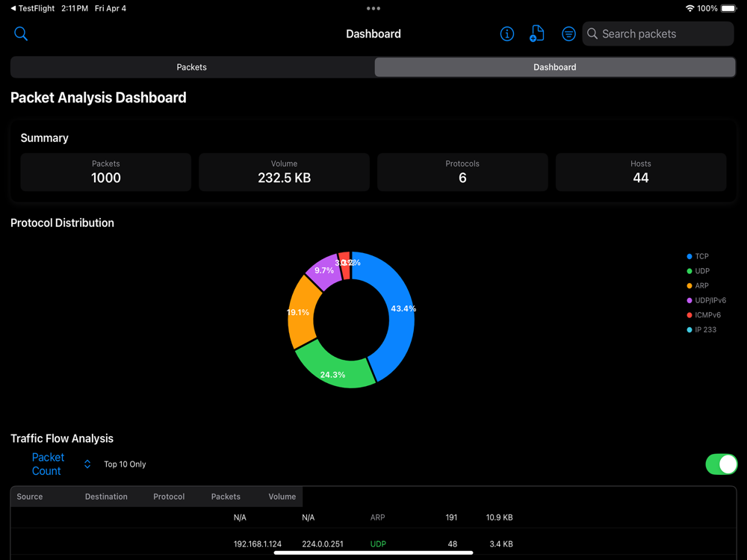Click the Volume column header in table
747x560 pixels.
coord(282,497)
